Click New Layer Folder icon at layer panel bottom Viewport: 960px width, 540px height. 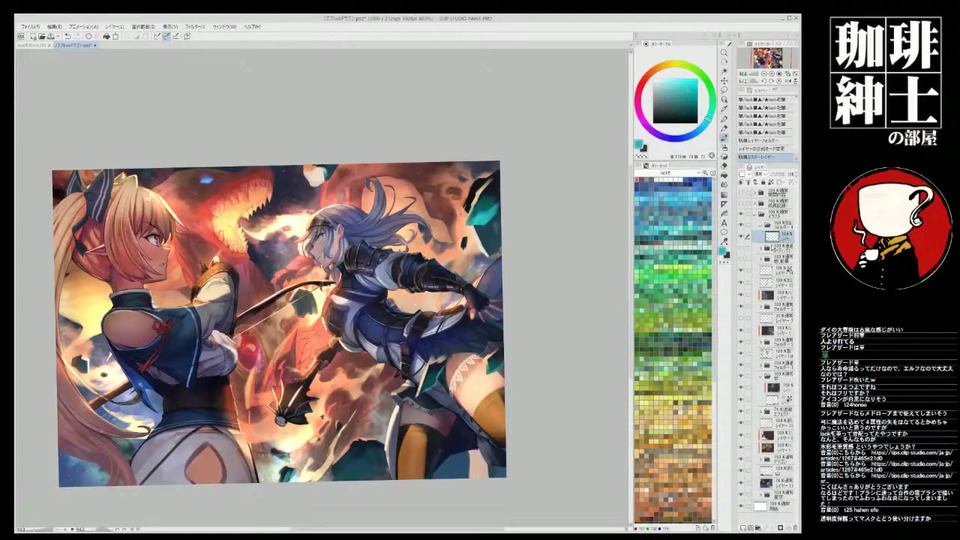pos(758,527)
